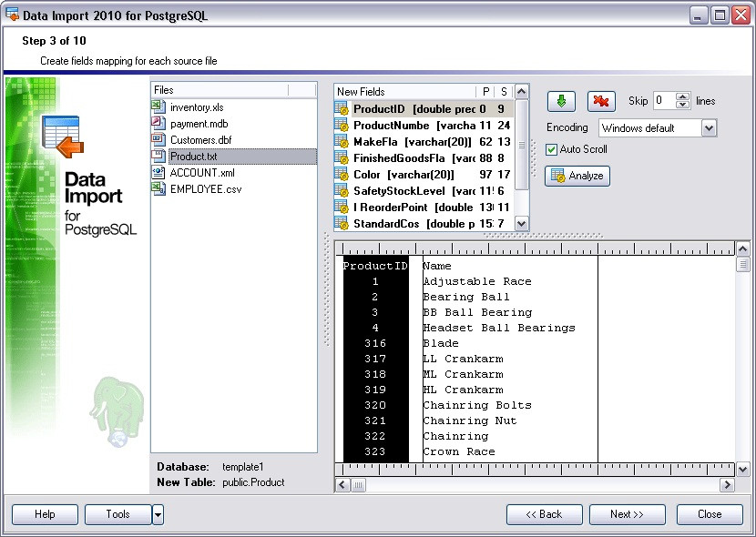The height and width of the screenshot is (537, 756).
Task: Click the green down-arrow add field button
Action: [561, 101]
